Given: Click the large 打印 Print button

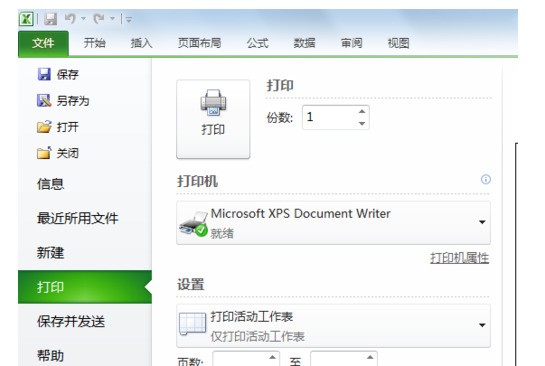Looking at the screenshot, I should pos(213,119).
